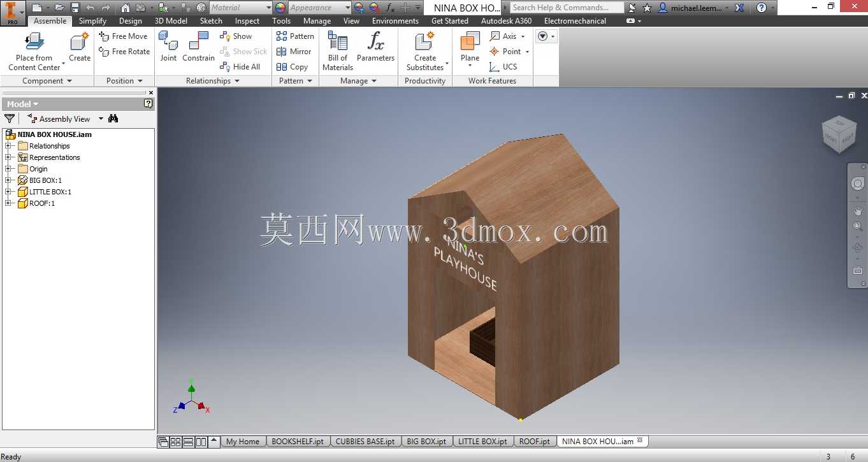This screenshot has height=462, width=868.
Task: Open the Environments ribbon tab
Action: tap(396, 21)
